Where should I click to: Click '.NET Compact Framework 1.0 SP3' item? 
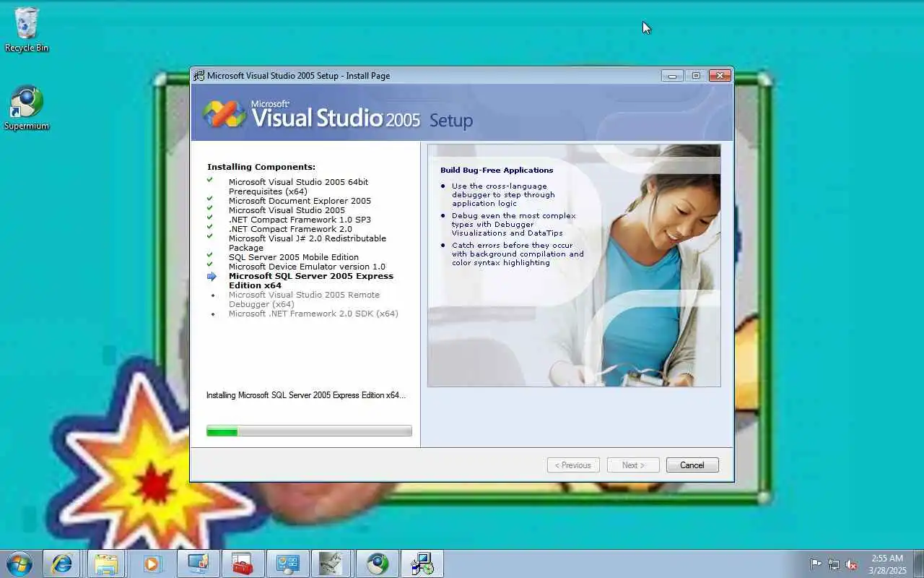(300, 220)
